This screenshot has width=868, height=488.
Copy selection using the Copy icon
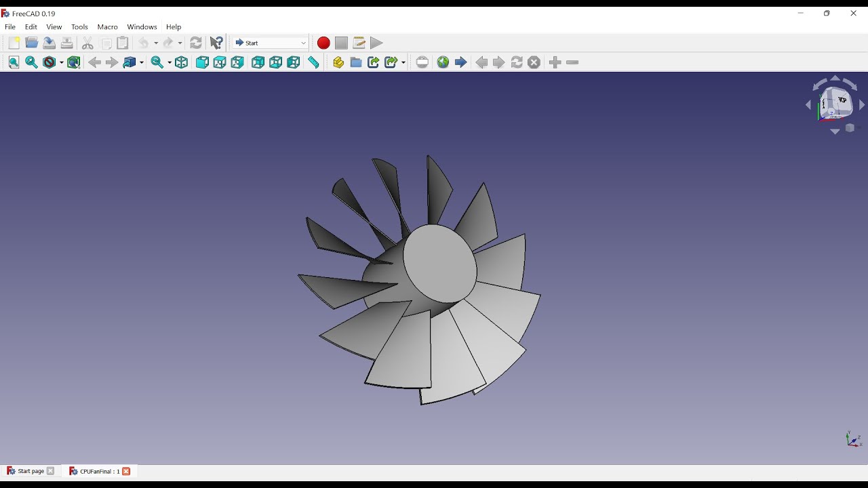106,43
